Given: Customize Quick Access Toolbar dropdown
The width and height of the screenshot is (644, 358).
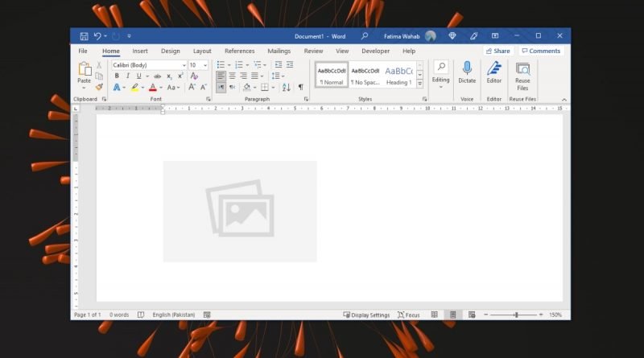Looking at the screenshot, I should [129, 36].
